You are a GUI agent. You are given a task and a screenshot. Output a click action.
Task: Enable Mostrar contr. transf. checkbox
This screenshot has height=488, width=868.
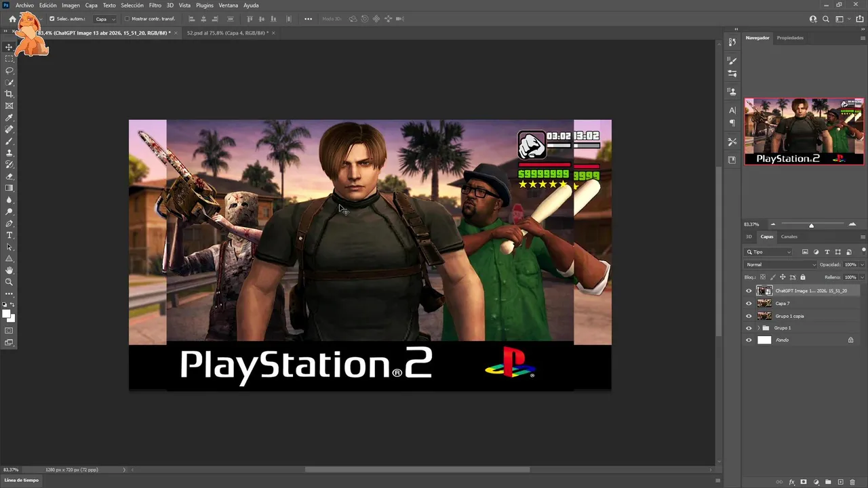click(x=127, y=19)
